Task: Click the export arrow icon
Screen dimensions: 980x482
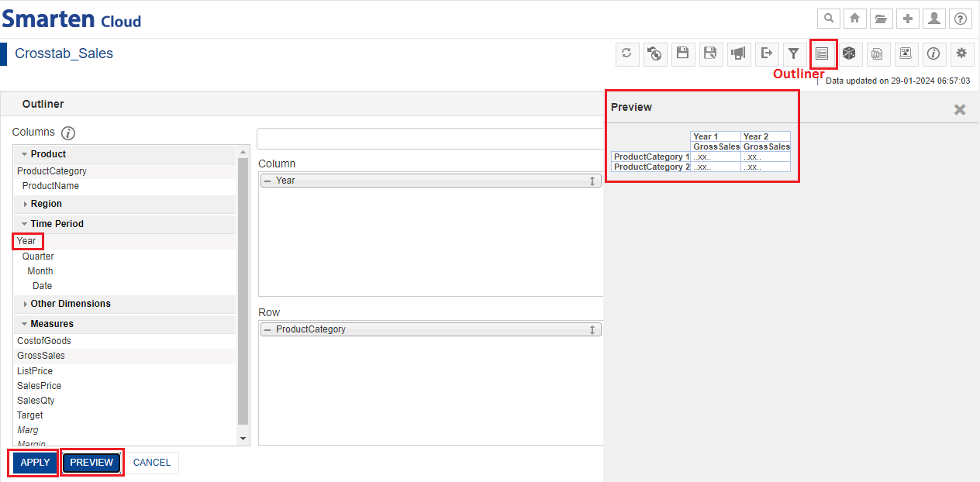Action: coord(766,53)
